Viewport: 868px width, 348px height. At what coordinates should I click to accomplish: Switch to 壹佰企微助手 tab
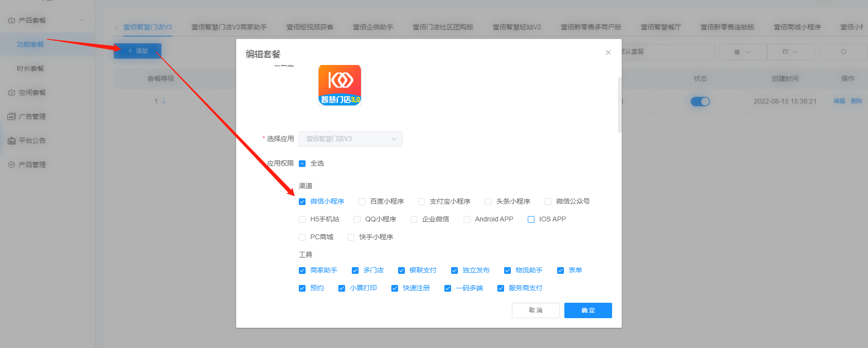point(373,27)
